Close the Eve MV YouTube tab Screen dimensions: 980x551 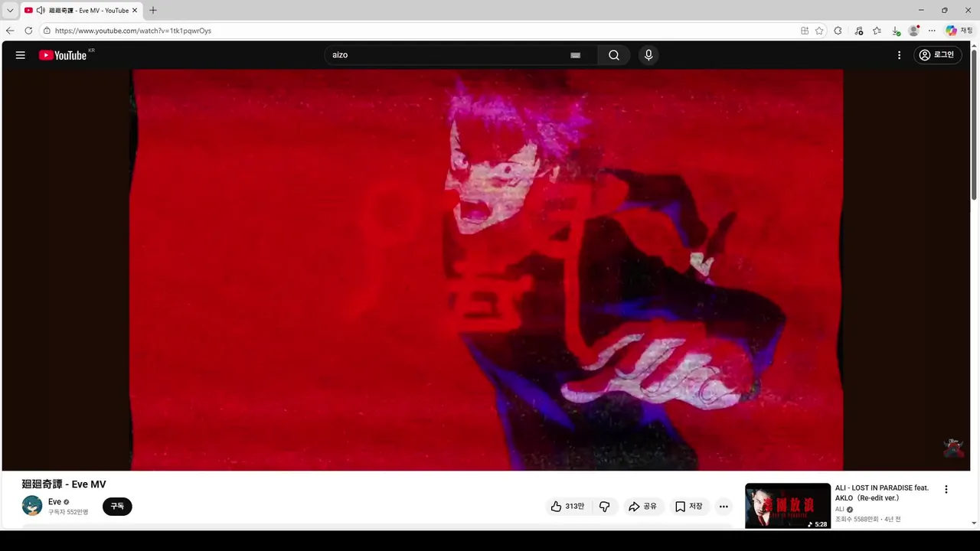(x=135, y=11)
